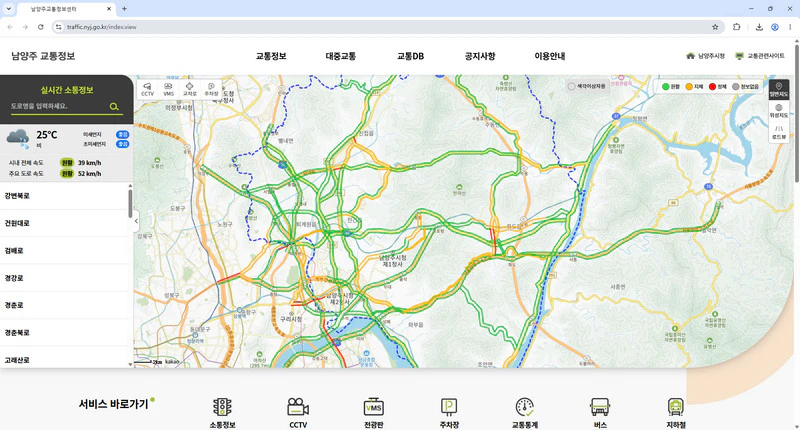Collapse the left road list panel
Image resolution: width=800 pixels, height=430 pixels.
pos(136,221)
